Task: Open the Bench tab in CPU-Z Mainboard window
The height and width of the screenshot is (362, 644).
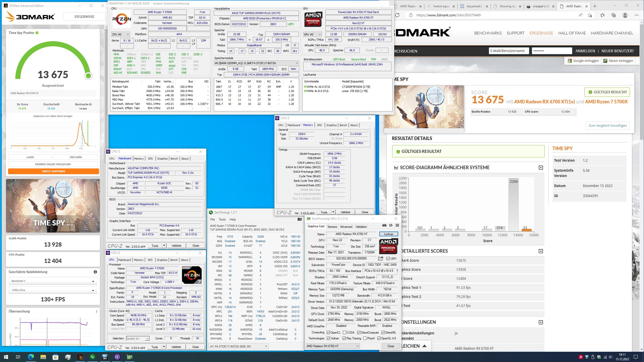Action: (174, 159)
